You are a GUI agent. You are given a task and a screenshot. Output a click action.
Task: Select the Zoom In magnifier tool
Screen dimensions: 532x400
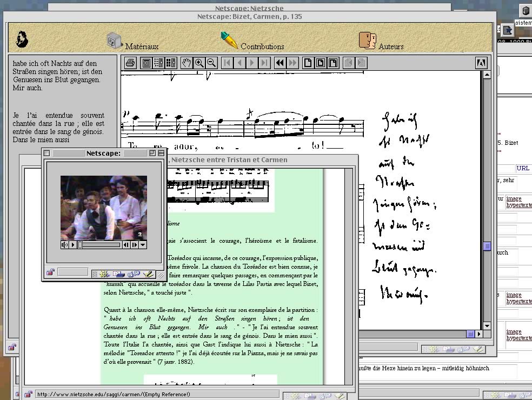coord(199,63)
